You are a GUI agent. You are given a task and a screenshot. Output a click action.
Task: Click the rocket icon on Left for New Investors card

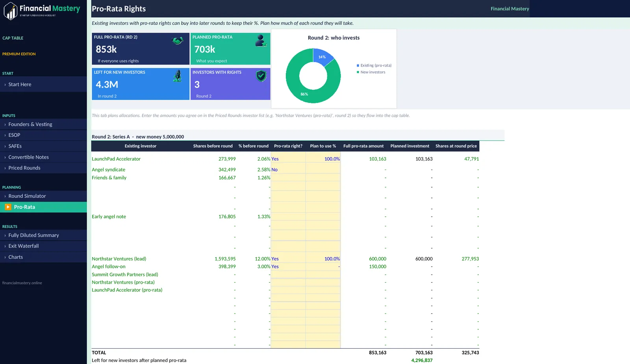(x=178, y=76)
